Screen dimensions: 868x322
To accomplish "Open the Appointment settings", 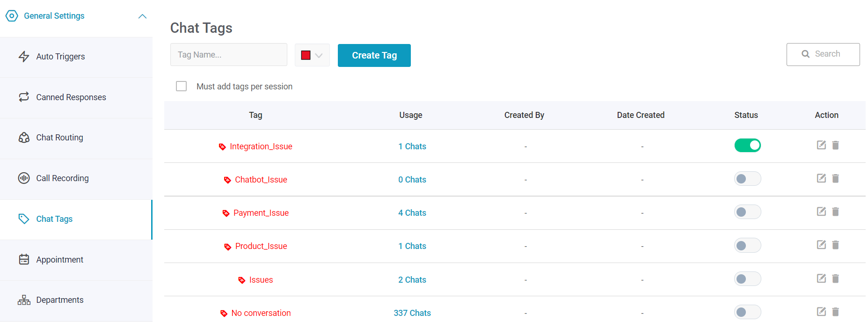I will tap(76, 260).
